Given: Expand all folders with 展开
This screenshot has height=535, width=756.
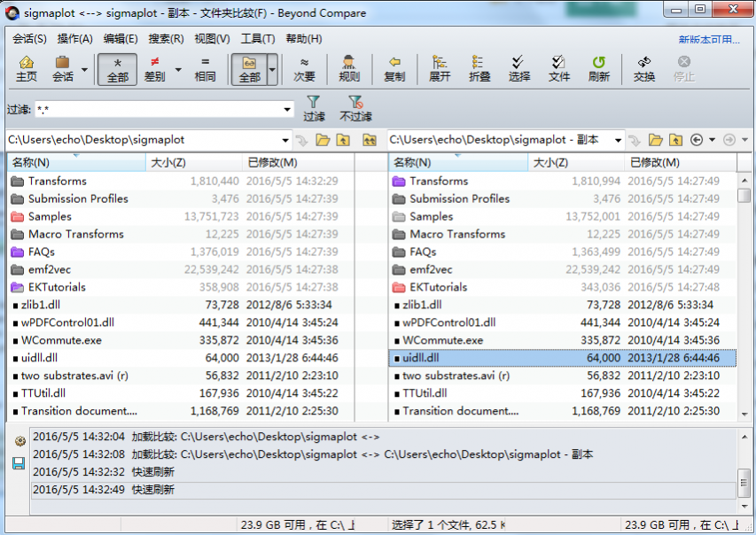Looking at the screenshot, I should pyautogui.click(x=440, y=68).
